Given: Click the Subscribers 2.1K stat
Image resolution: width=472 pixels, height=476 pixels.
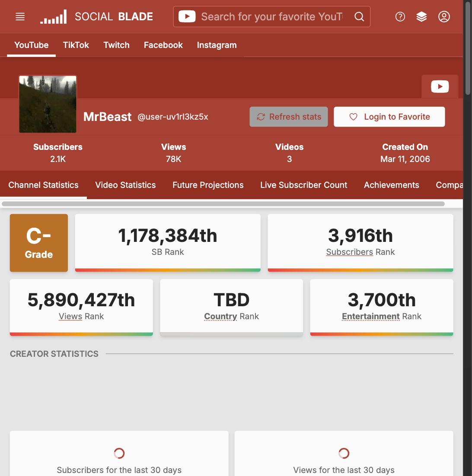Looking at the screenshot, I should 58,153.
